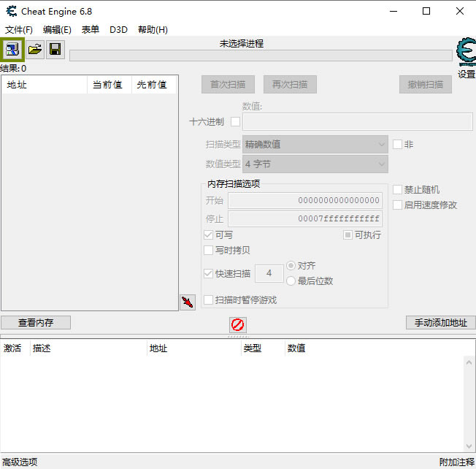This screenshot has width=476, height=469.
Task: Open the 帮助(H) menu
Action: [153, 30]
